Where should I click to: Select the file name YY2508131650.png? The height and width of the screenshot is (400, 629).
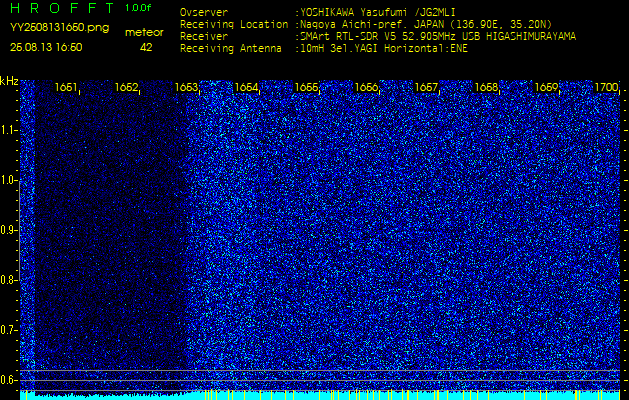pyautogui.click(x=59, y=28)
